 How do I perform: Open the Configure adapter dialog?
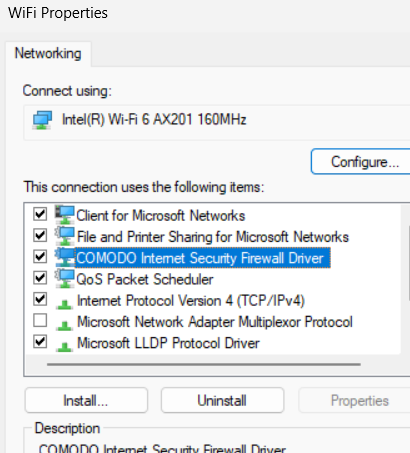pyautogui.click(x=361, y=162)
